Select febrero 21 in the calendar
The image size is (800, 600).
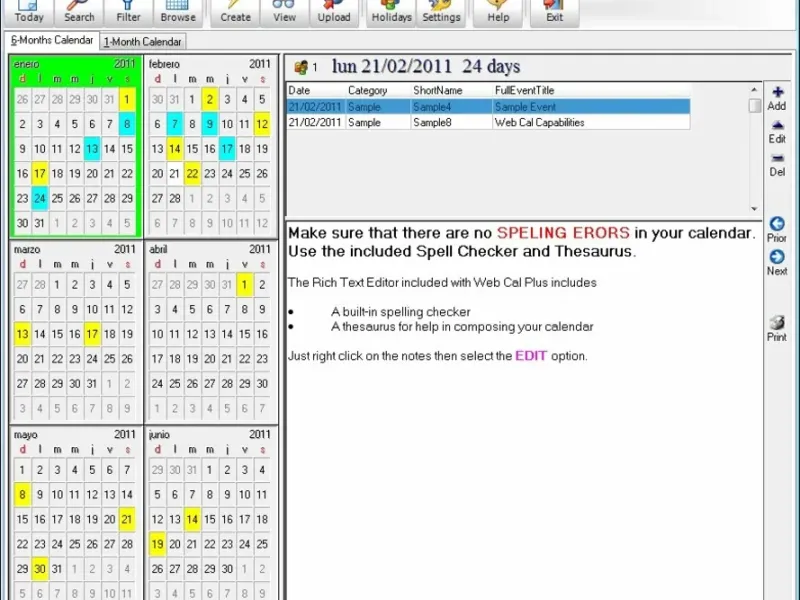point(174,173)
